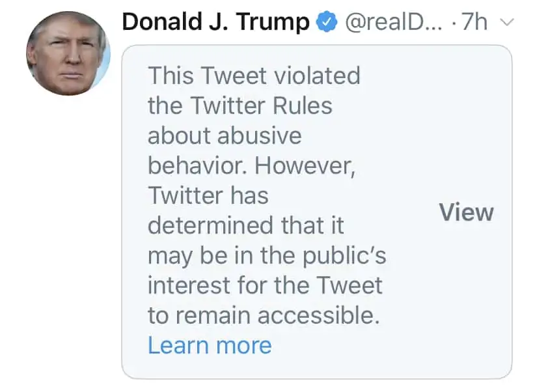Viewport: 535px width, 392px height.
Task: Click the "behavior. However," text line
Action: [252, 165]
